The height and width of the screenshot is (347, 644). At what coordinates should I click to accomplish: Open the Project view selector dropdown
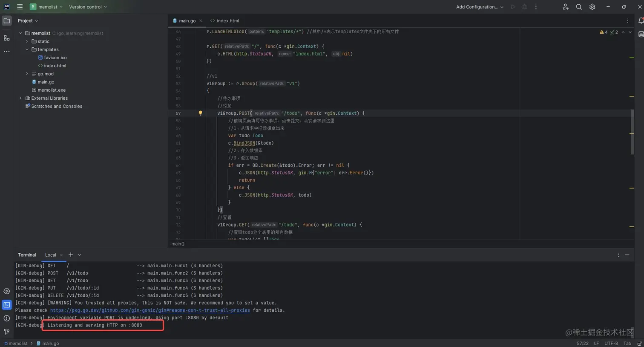(28, 20)
